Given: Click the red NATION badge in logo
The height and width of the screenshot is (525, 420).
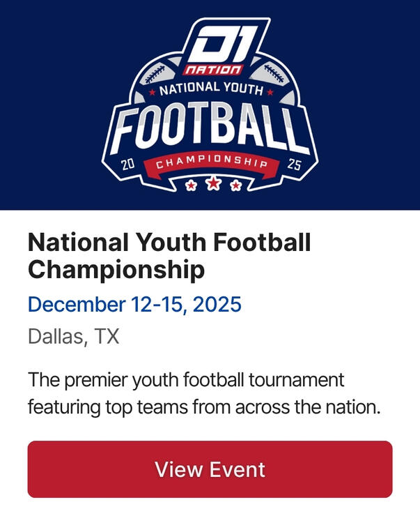Looking at the screenshot, I should [214, 70].
